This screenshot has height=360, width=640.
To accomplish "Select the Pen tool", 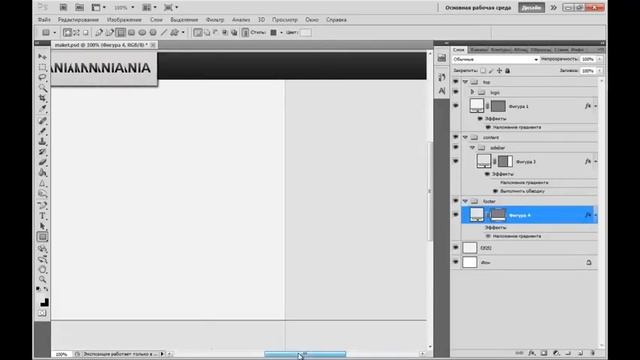I will [42, 205].
